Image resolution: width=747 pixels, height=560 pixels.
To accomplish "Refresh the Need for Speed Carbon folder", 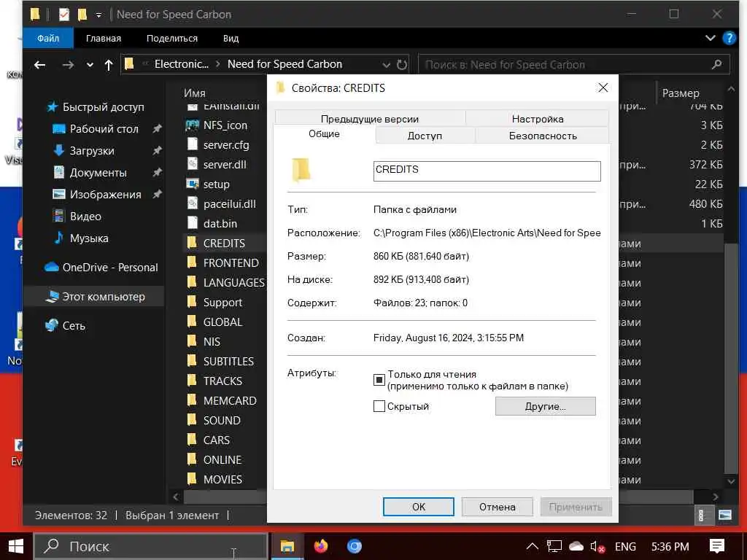I will click(x=402, y=64).
